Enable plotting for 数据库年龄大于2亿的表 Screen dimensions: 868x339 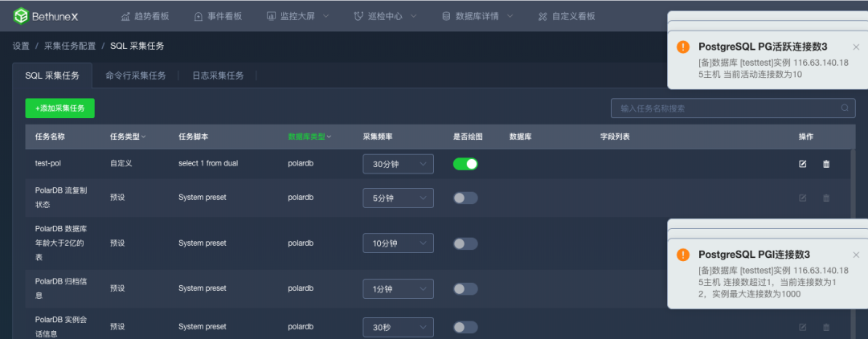click(465, 243)
